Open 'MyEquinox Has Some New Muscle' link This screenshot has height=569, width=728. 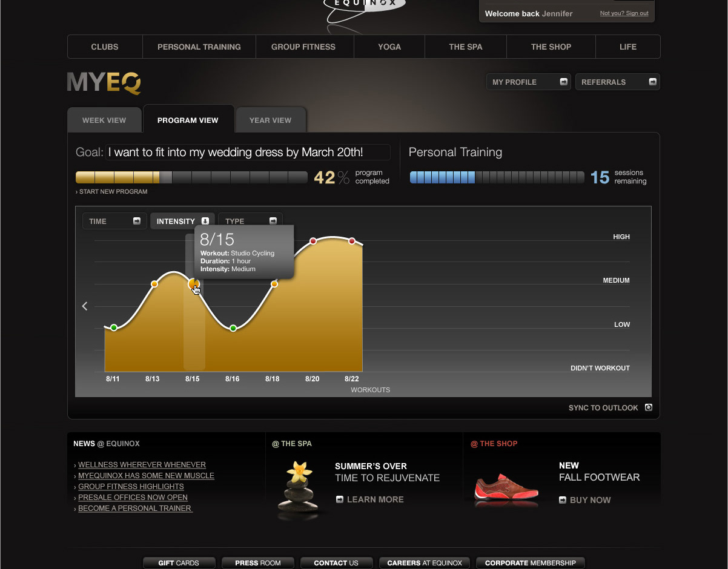[x=146, y=476]
